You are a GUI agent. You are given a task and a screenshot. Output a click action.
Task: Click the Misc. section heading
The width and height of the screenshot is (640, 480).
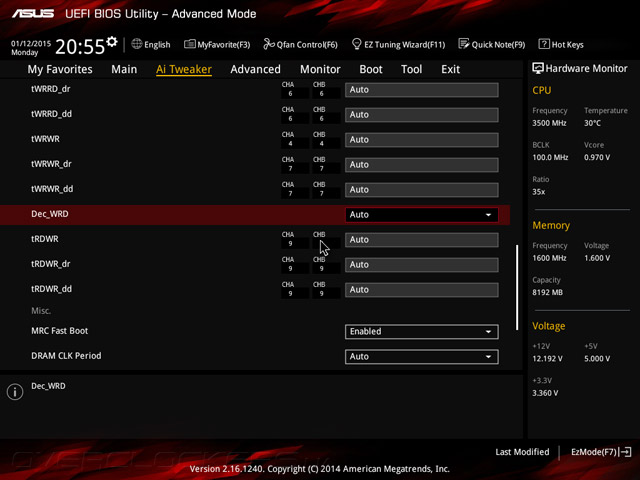(x=41, y=311)
